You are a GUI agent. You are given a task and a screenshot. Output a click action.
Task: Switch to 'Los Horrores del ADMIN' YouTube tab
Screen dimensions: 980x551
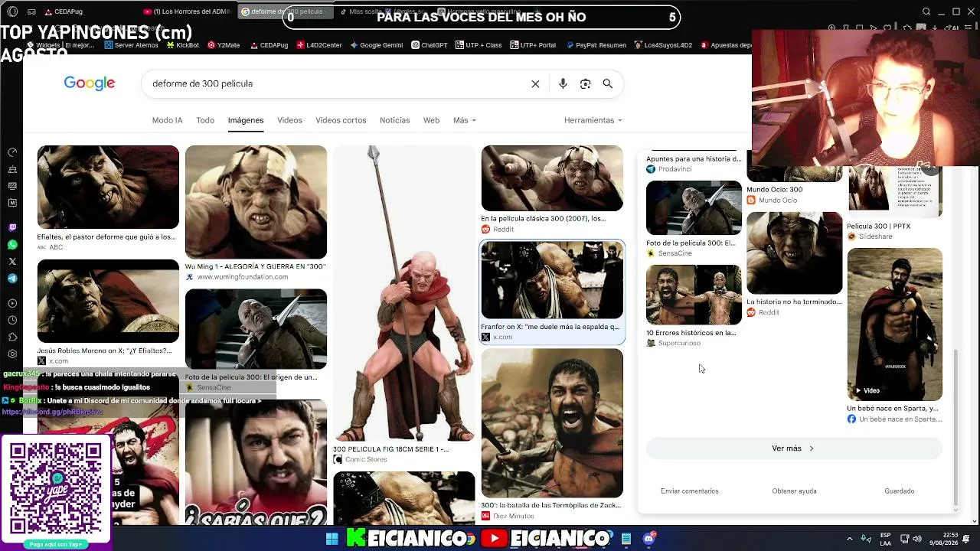188,11
